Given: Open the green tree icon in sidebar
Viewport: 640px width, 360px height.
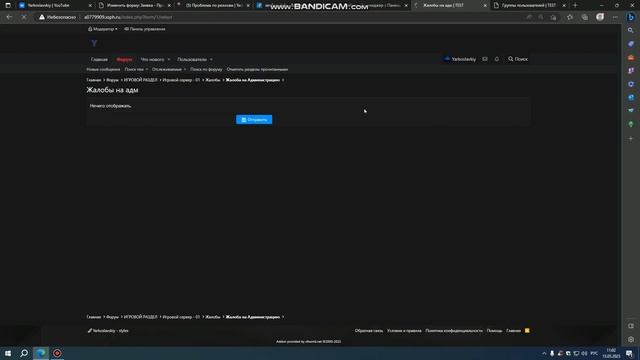Looking at the screenshot, I should [x=631, y=124].
